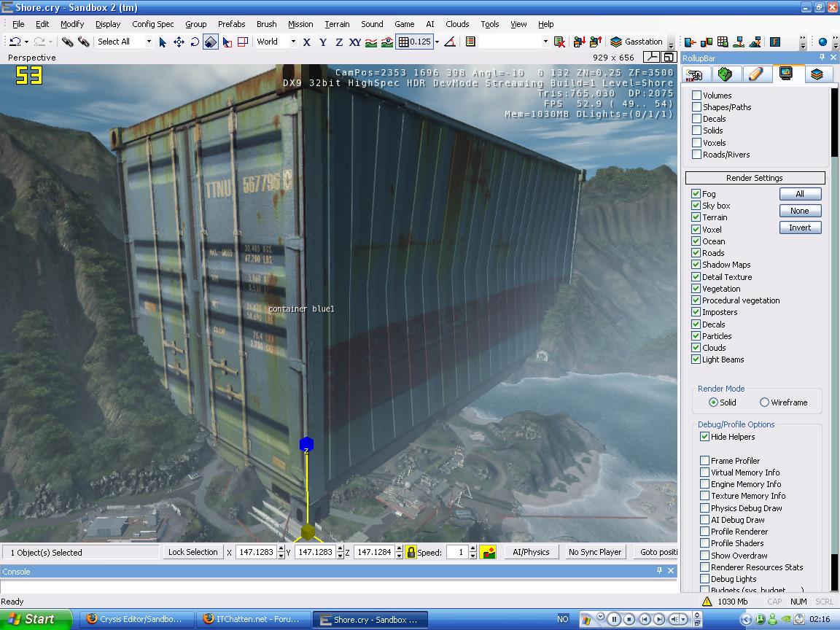Click the snap angle icon
Screen dimensions: 840x630
tap(450, 42)
